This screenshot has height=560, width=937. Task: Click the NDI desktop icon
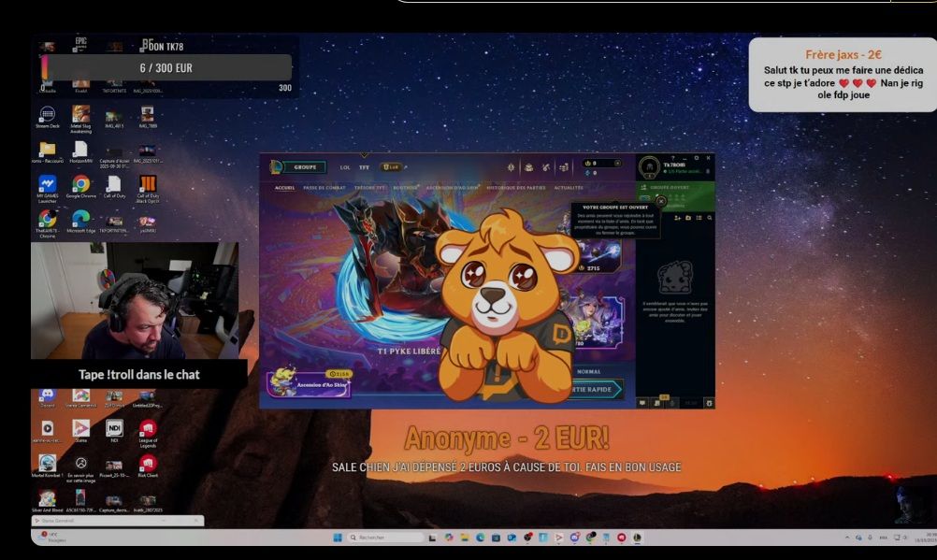pos(114,432)
